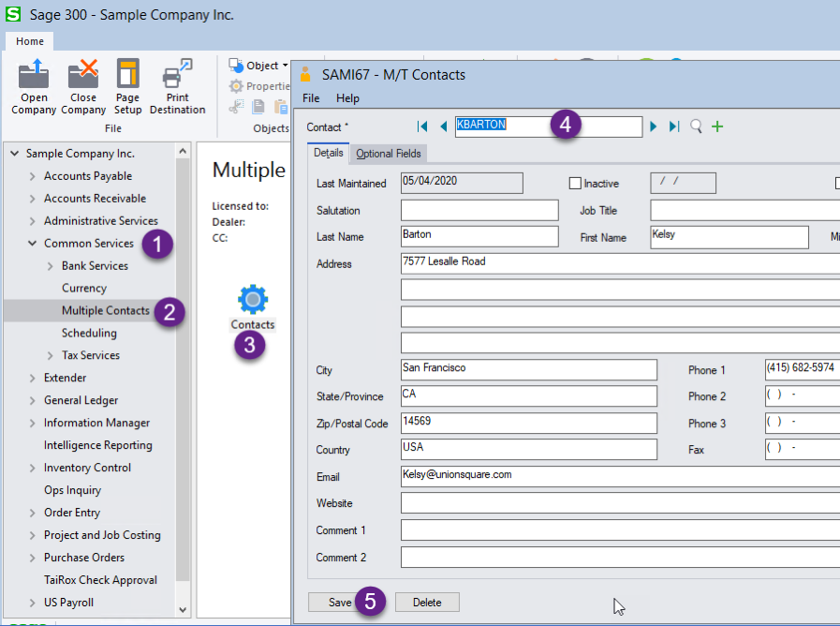Screen dimensions: 840x626
Task: Click the copy icon in the Objects group
Action: click(258, 107)
